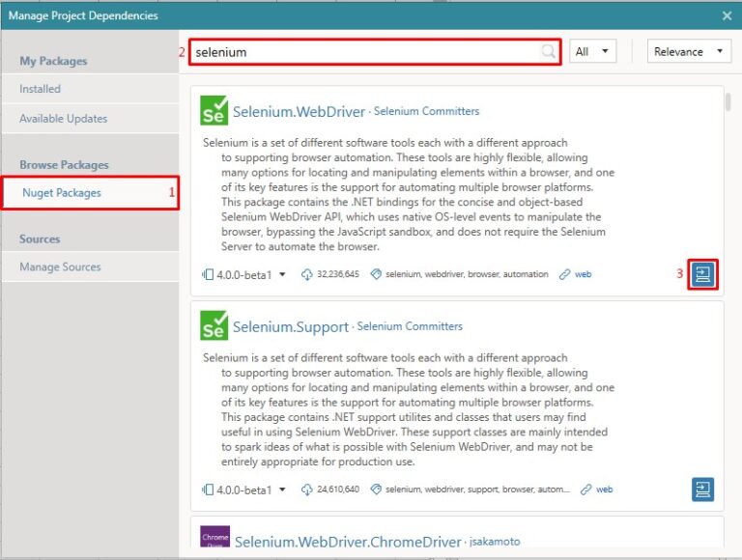Viewport: 742px width, 560px height.
Task: Click the selenium search input field
Action: point(375,51)
